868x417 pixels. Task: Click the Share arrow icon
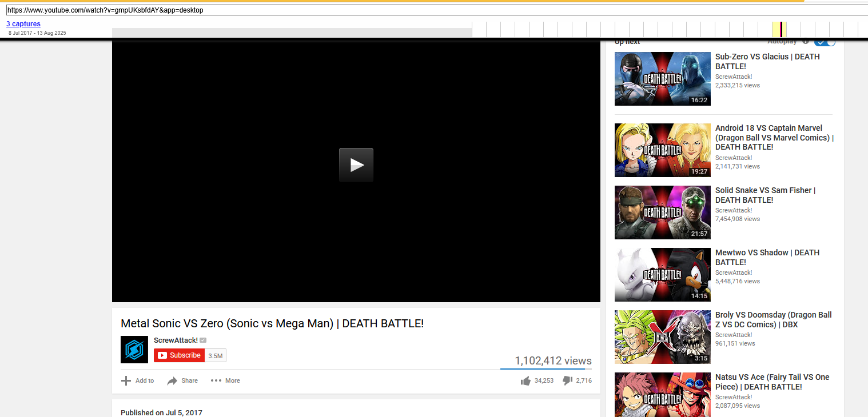(172, 380)
